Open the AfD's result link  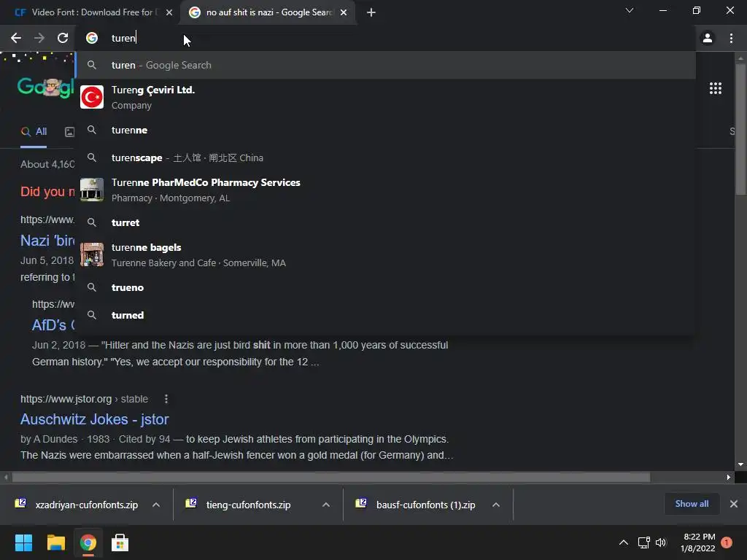[53, 325]
